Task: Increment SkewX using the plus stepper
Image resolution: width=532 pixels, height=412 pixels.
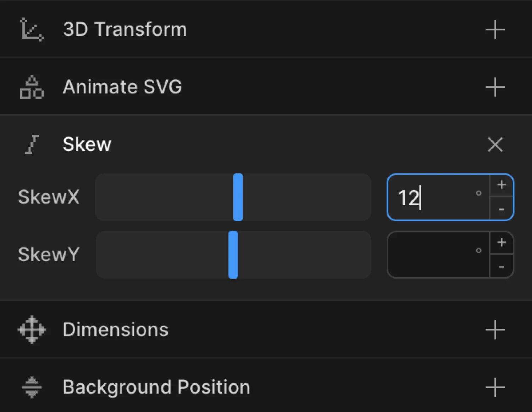Action: 501,184
